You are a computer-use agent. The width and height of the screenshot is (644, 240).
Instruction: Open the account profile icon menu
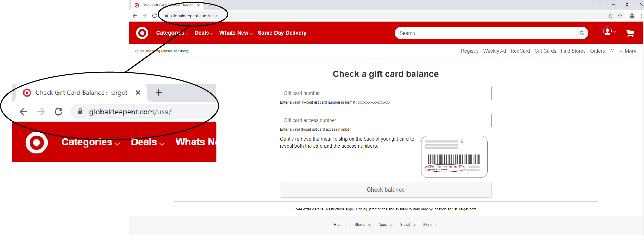click(609, 32)
